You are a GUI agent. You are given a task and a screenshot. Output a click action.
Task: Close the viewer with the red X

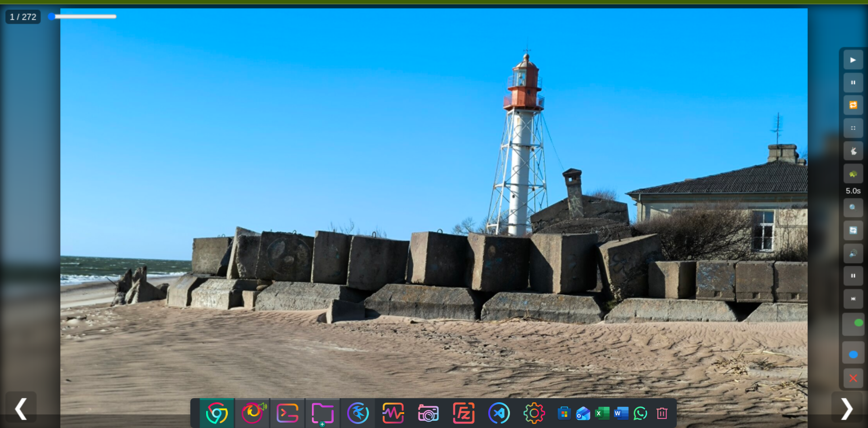(853, 378)
